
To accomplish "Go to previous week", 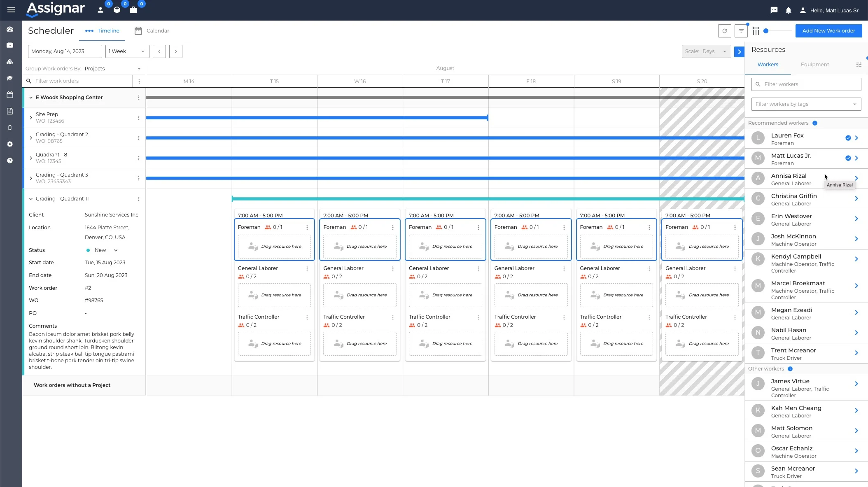I will coord(159,51).
